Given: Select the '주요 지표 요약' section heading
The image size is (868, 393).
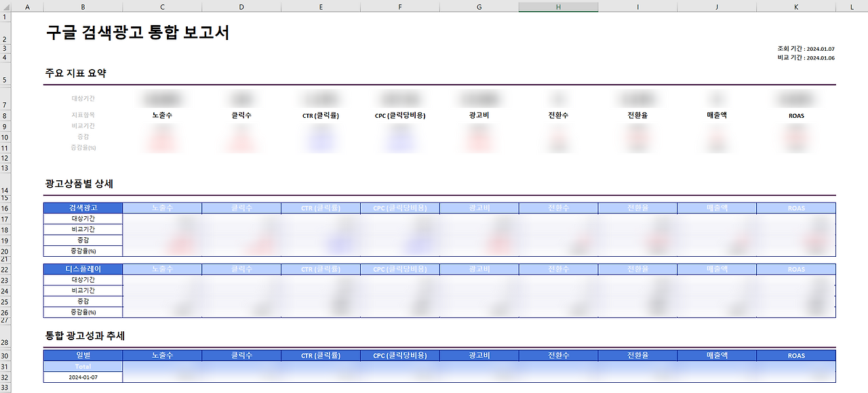Looking at the screenshot, I should 75,73.
